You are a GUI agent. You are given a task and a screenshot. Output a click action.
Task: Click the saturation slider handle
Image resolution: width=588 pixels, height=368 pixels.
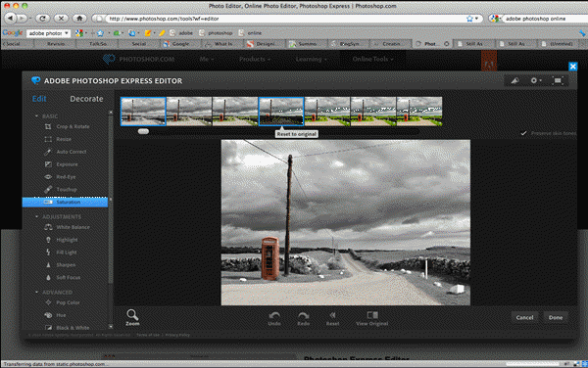point(143,131)
